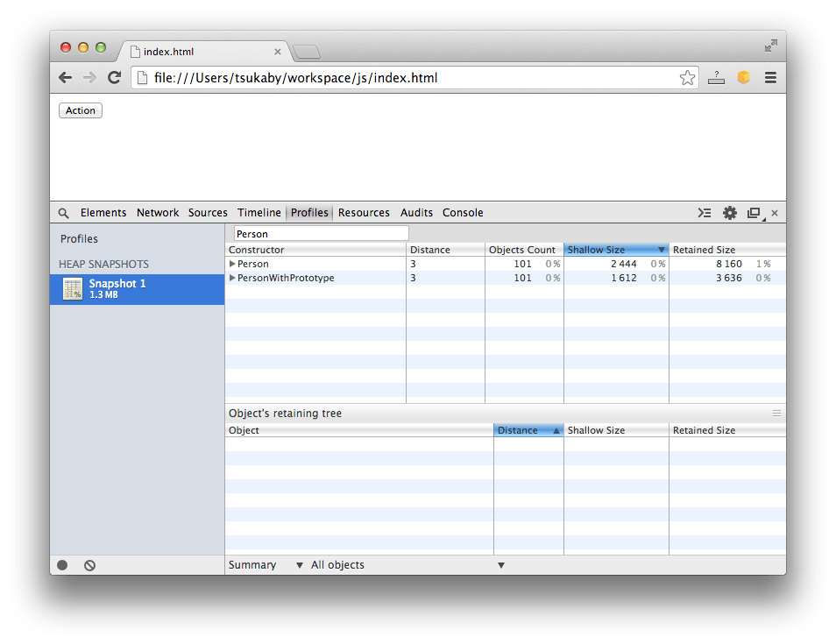
Task: Open the Chrome hamburger menu
Action: [x=770, y=78]
